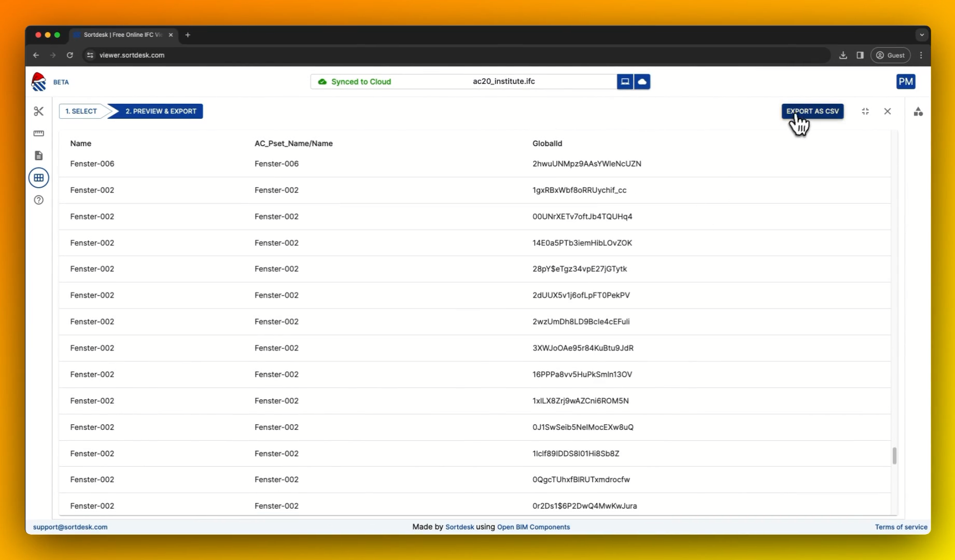Click the Synced to Cloud status icon

click(322, 81)
